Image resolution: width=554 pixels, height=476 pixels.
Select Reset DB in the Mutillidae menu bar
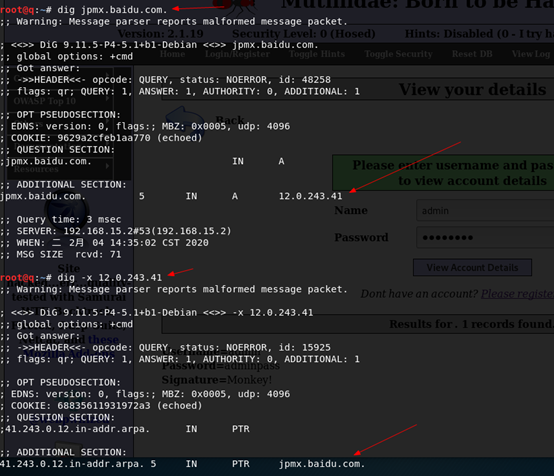click(472, 54)
